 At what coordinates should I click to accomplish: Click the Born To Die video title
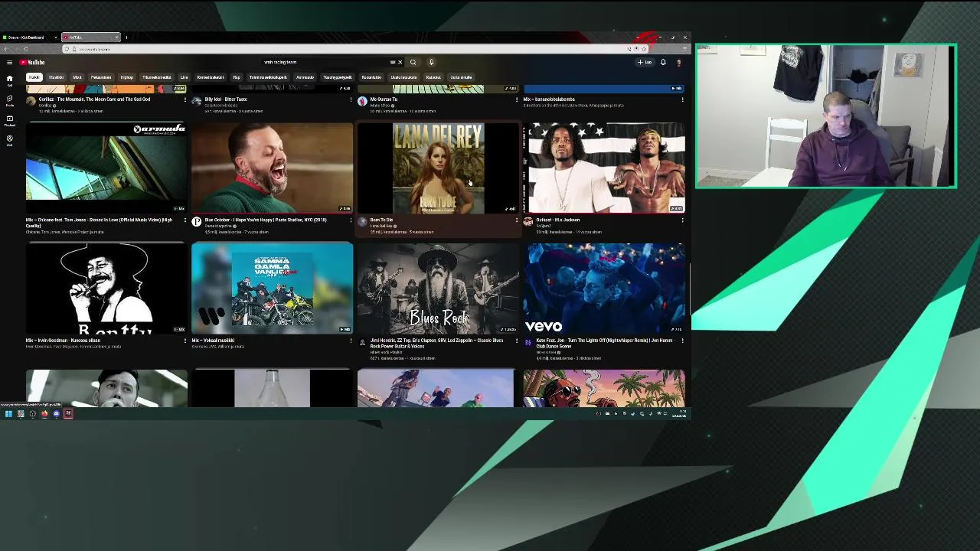[381, 220]
